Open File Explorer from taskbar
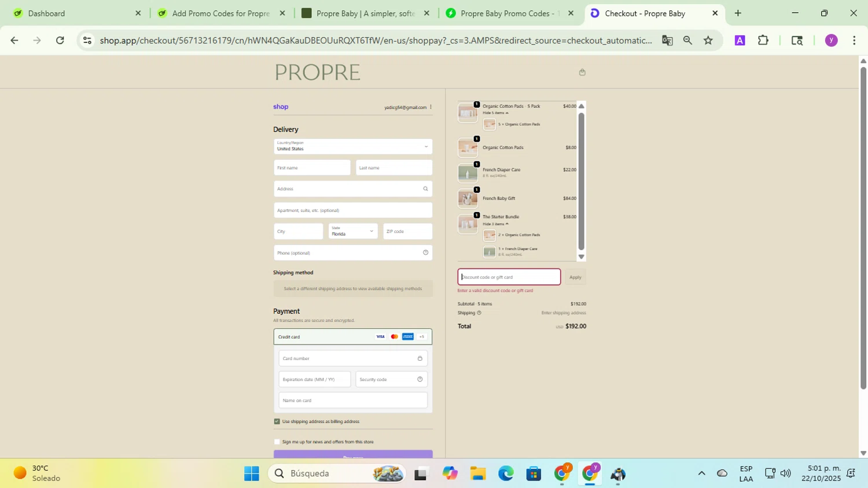 (x=477, y=474)
